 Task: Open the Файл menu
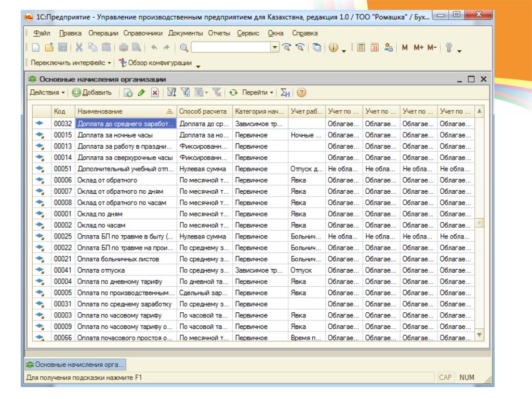coord(42,33)
